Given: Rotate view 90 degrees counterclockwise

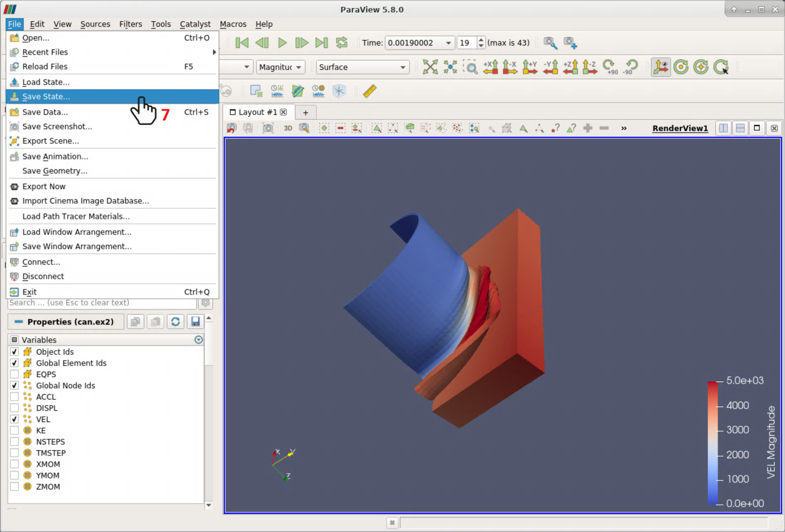Looking at the screenshot, I should coord(631,67).
